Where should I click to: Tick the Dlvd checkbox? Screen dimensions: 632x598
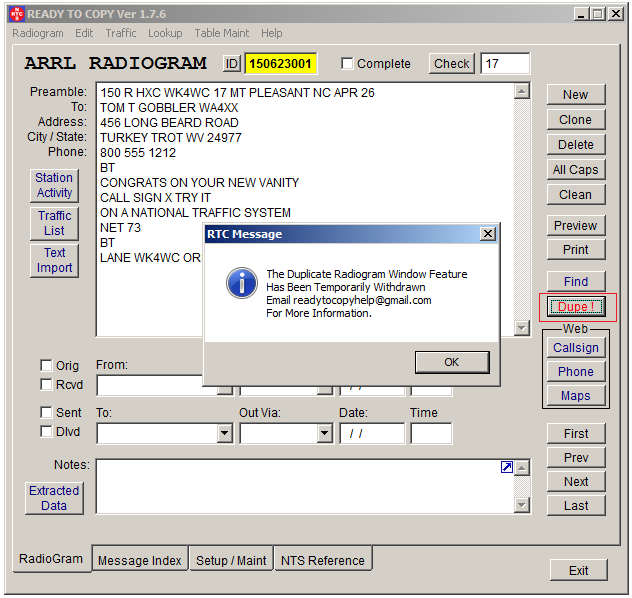46,432
